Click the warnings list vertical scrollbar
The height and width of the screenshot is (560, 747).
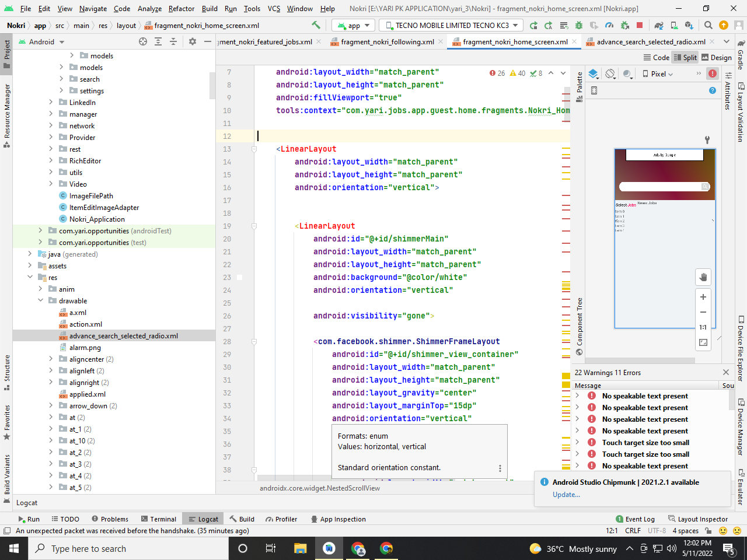click(x=732, y=400)
